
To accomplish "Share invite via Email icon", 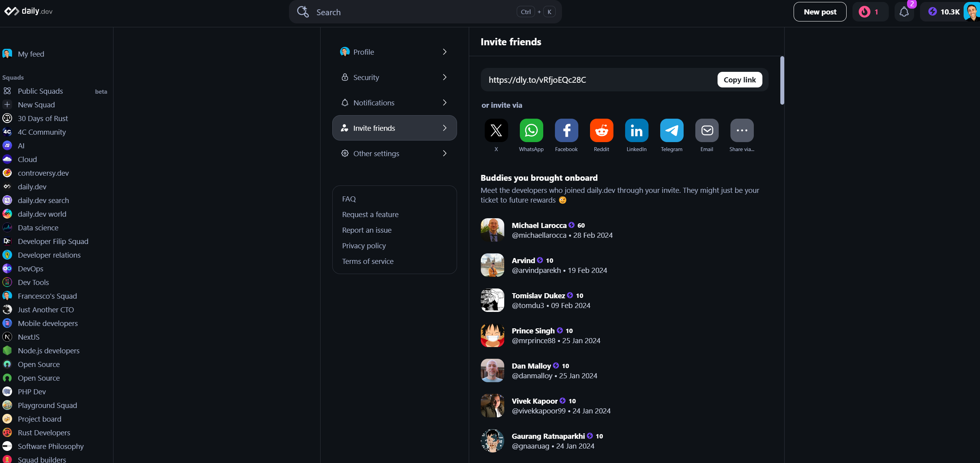I will pyautogui.click(x=707, y=130).
